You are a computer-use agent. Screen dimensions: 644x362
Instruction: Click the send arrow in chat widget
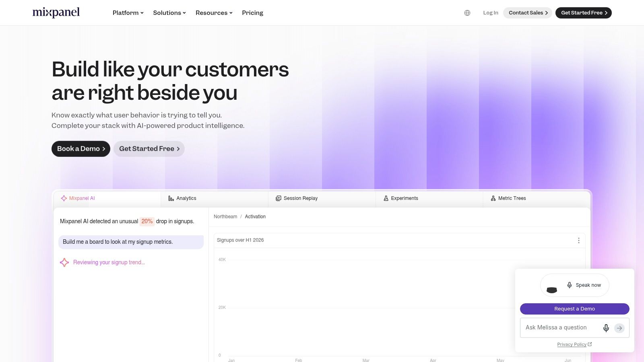point(619,328)
